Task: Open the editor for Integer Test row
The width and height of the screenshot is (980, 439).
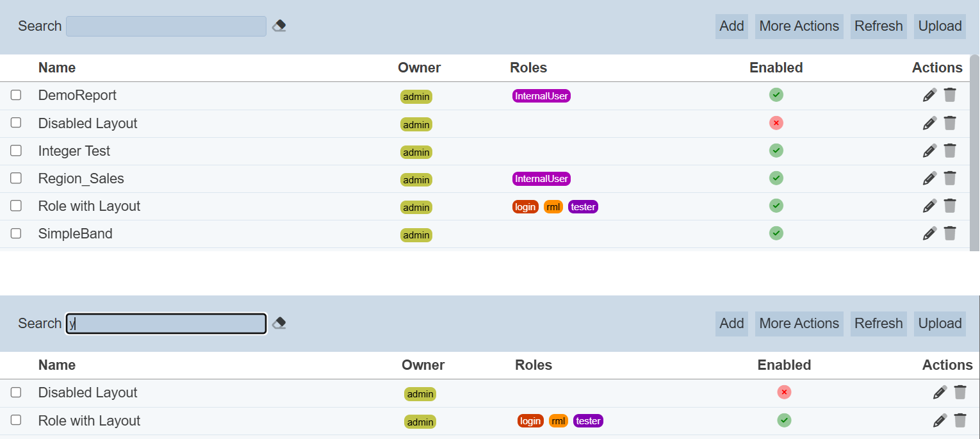Action: click(x=929, y=151)
